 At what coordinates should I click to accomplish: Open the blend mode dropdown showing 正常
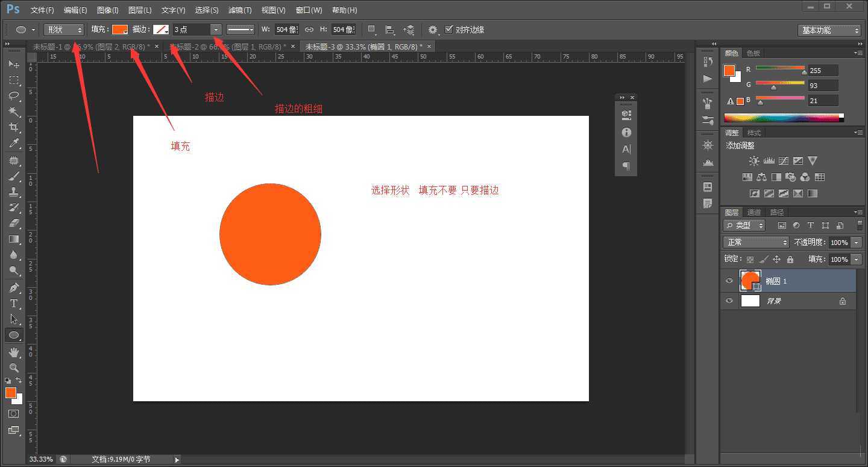pos(755,242)
